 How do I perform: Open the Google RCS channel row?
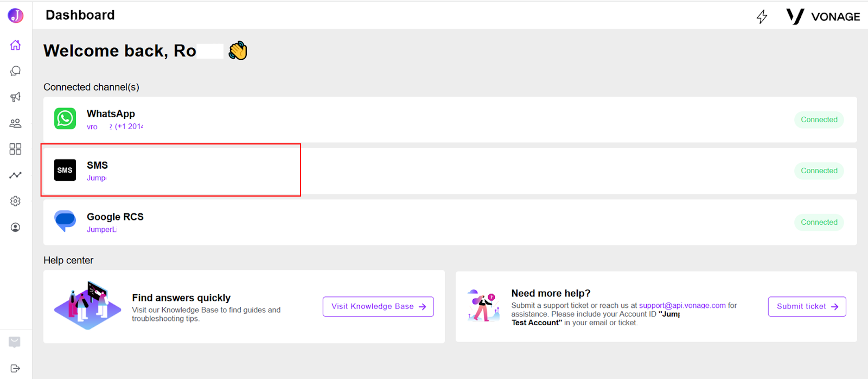[x=450, y=222]
